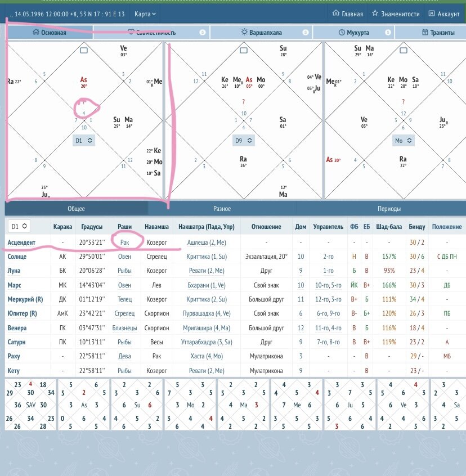Click the expand icon of the D1 chart

(x=84, y=51)
